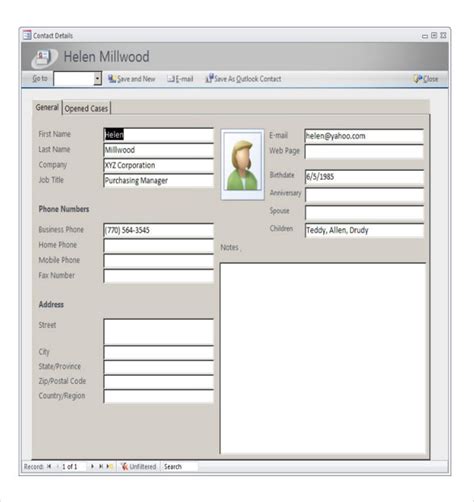Click the empty Home Phone field
The image size is (474, 502).
(158, 246)
